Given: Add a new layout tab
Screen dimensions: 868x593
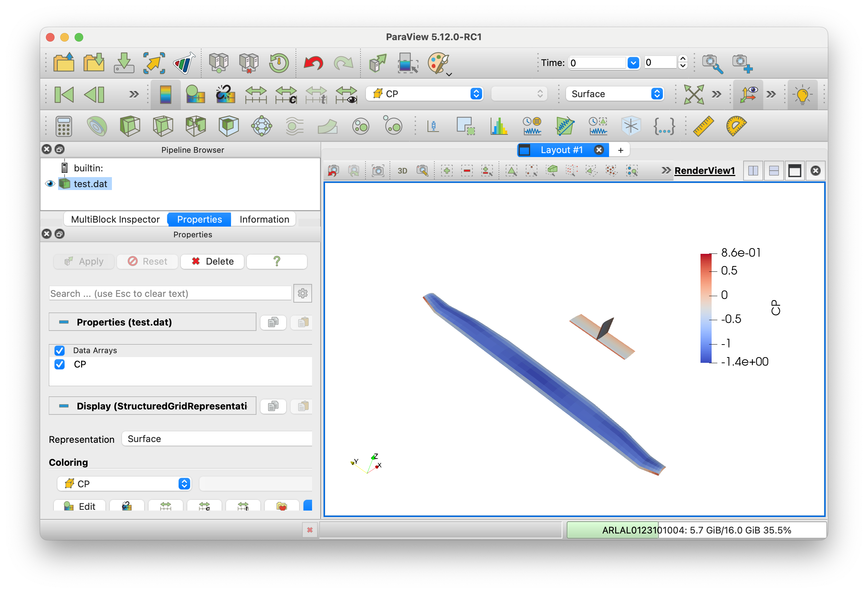Looking at the screenshot, I should point(621,150).
